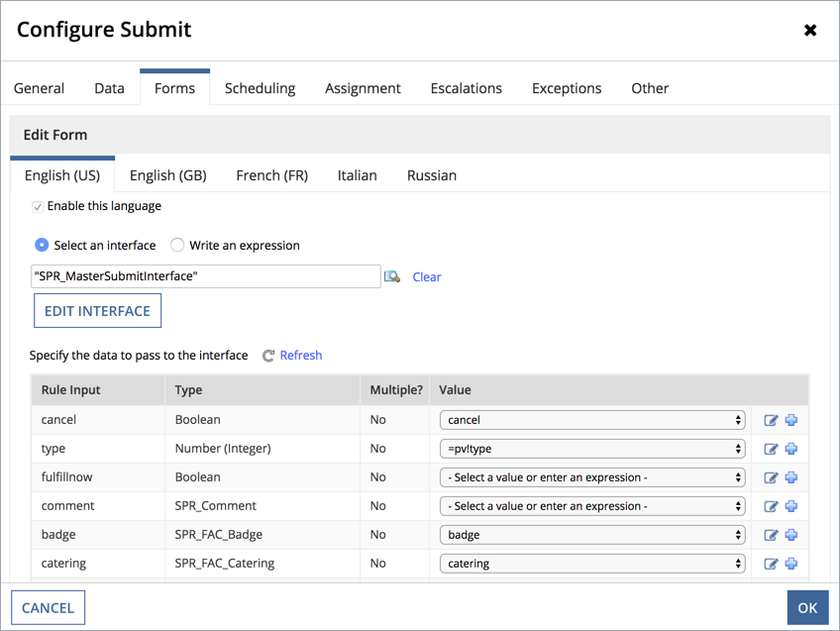840x631 pixels.
Task: Click the Refresh icon beside data label
Action: (x=268, y=356)
